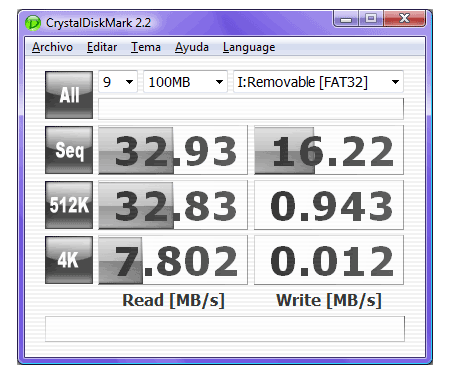Image resolution: width=450 pixels, height=375 pixels.
Task: Click the 4K read result 7.802
Action: coord(173,260)
